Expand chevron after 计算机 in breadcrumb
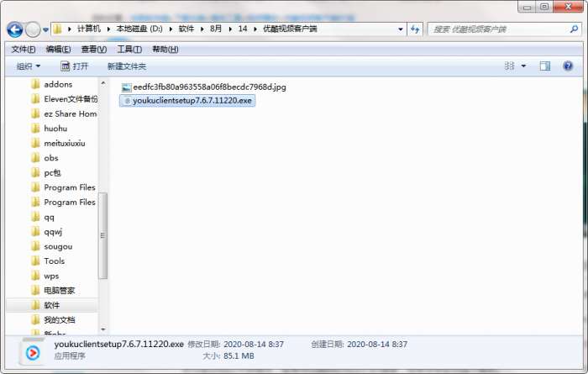588x374 pixels. [108, 29]
